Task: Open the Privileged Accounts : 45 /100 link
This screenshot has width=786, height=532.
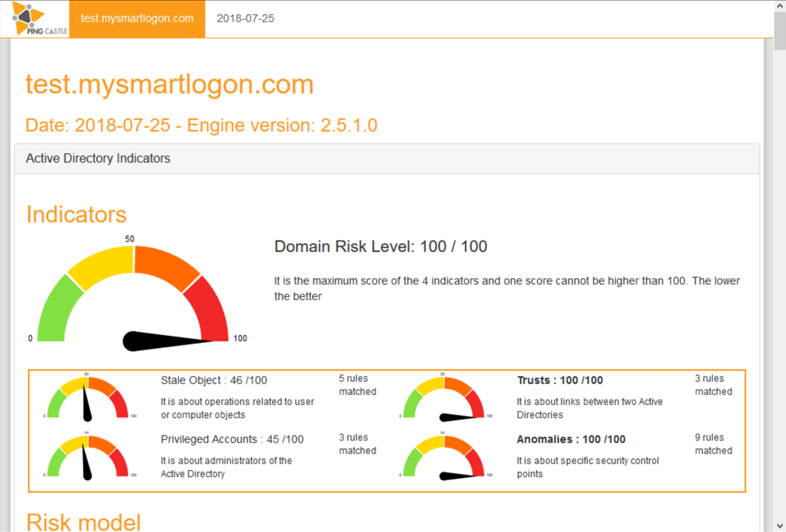Action: click(x=232, y=439)
